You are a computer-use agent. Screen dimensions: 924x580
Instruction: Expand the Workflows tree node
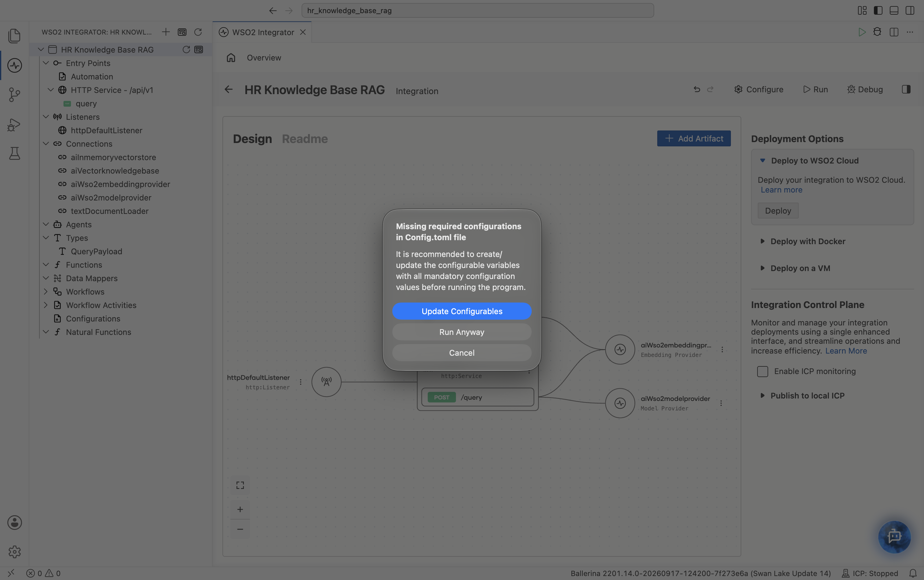pos(46,292)
